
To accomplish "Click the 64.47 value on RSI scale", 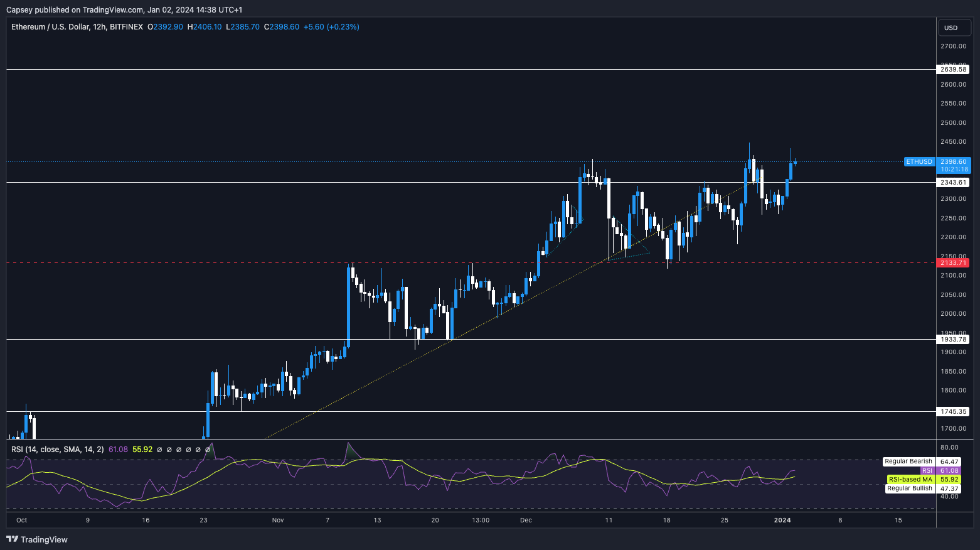I will tap(950, 462).
